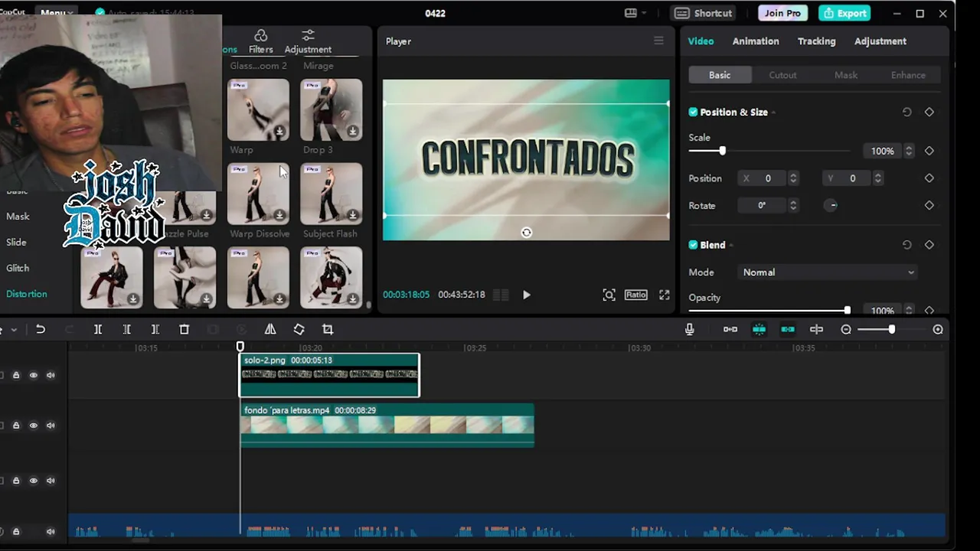Undo the last edit in the timeline toolbar

(41, 329)
